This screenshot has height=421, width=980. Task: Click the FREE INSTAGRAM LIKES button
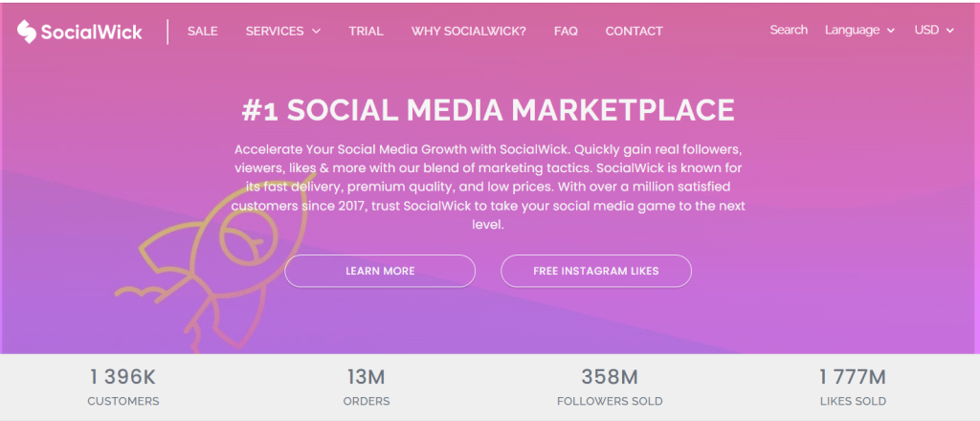[595, 271]
